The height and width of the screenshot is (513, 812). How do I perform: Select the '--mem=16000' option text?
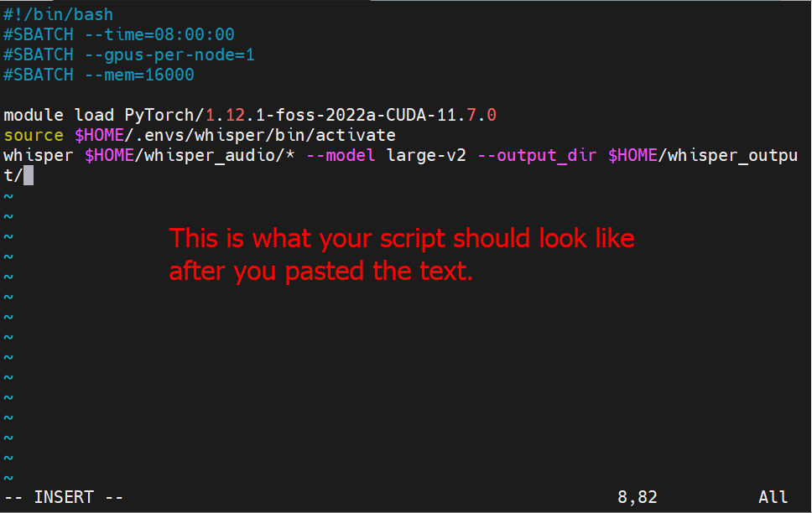[138, 75]
